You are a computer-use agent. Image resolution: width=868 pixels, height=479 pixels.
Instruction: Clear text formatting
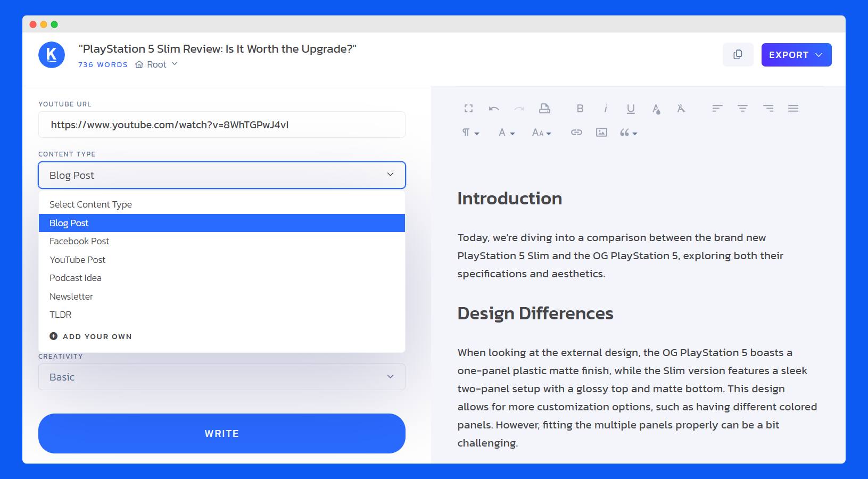click(681, 109)
